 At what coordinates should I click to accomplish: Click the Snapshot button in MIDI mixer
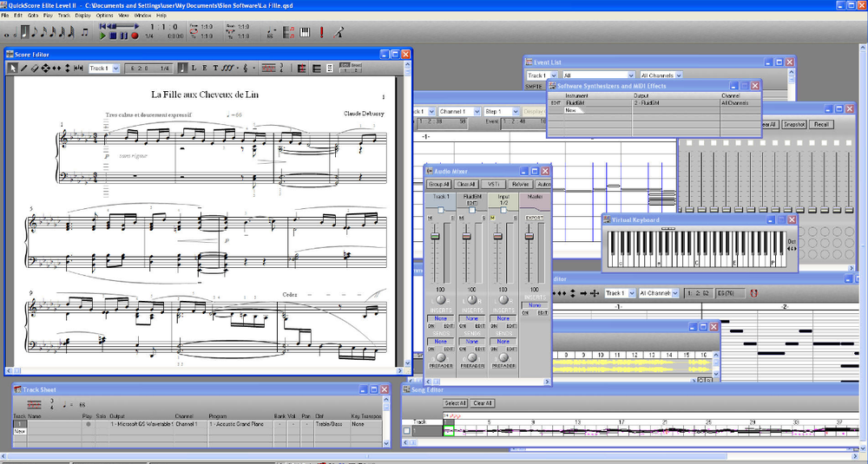pos(794,124)
